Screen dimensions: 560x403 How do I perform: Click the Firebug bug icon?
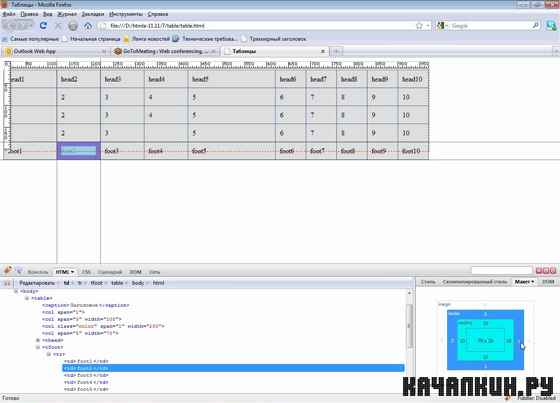pyautogui.click(x=8, y=271)
